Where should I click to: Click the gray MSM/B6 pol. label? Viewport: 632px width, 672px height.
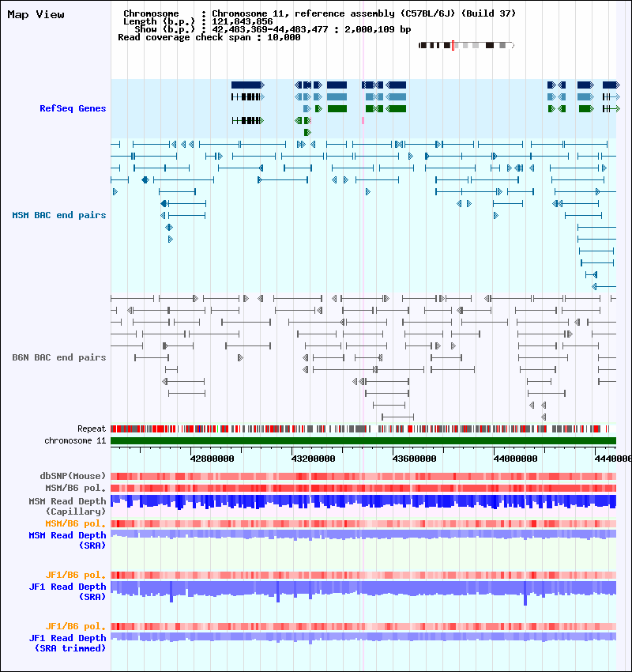[75, 488]
